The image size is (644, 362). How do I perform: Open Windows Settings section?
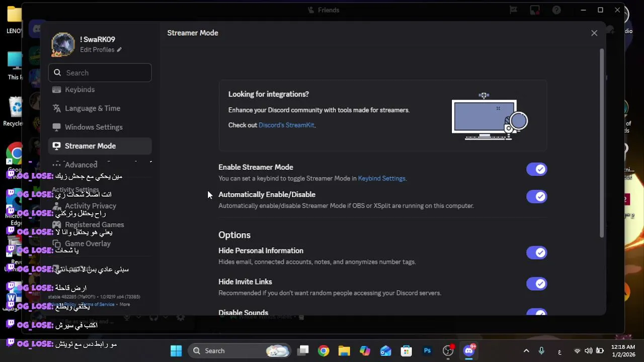pyautogui.click(x=100, y=127)
